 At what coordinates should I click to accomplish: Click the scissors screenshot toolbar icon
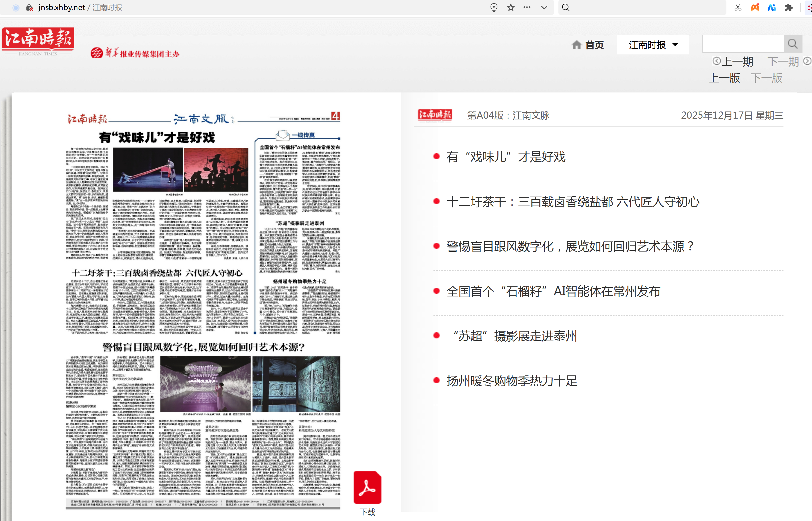click(738, 7)
